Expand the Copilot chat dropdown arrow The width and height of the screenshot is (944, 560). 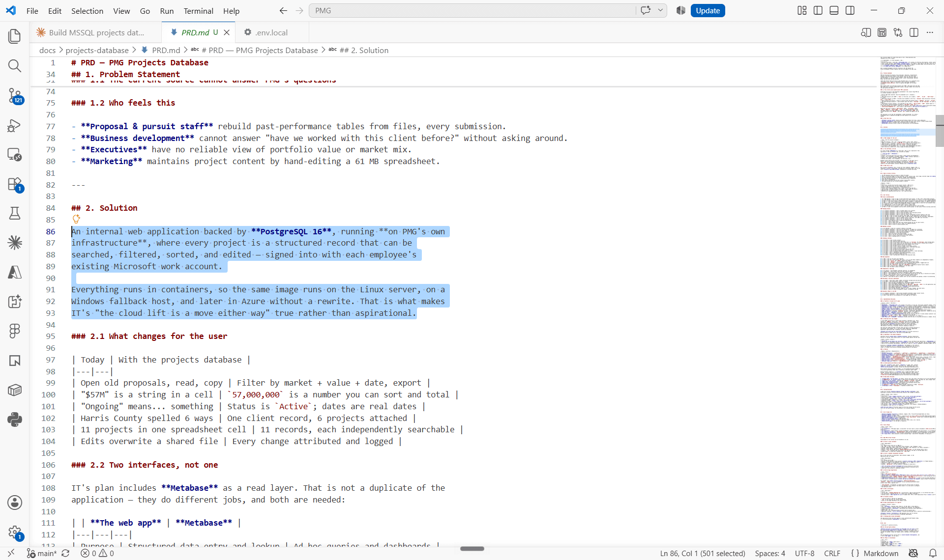tap(660, 10)
